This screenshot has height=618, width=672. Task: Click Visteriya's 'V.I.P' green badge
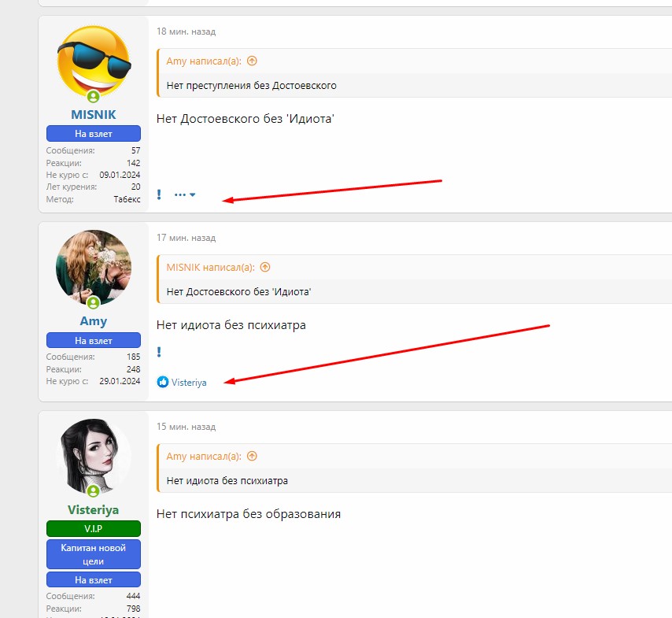pyautogui.click(x=94, y=528)
